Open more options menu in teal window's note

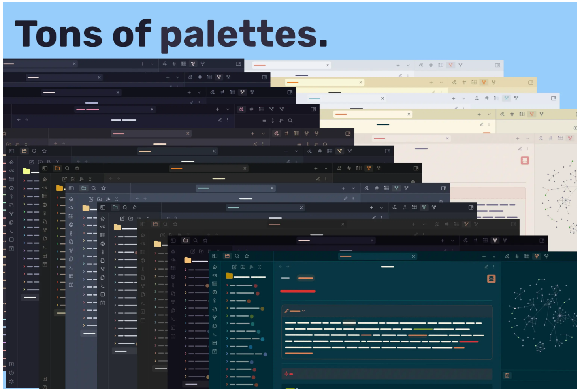494,267
